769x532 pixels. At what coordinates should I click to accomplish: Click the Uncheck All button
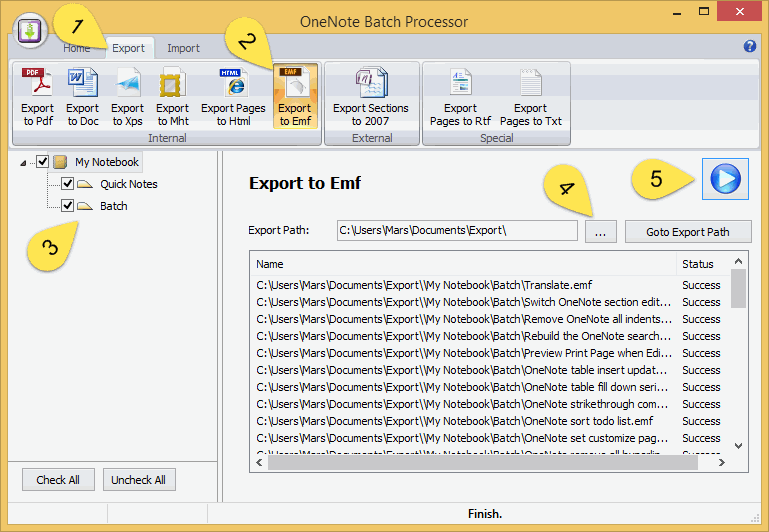pos(139,480)
